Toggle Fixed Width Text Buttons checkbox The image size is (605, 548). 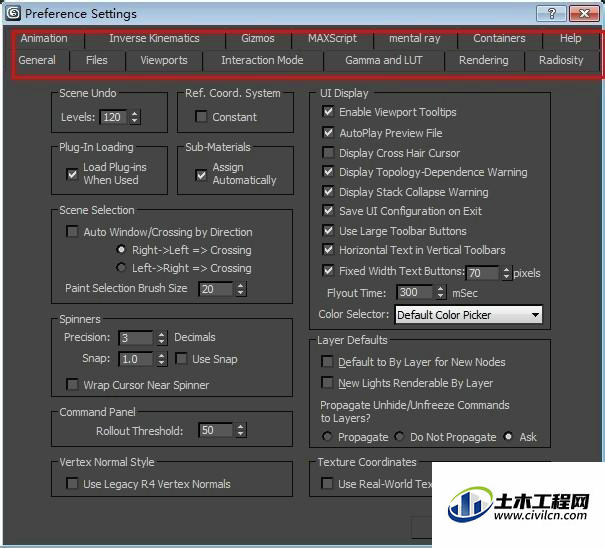click(328, 271)
